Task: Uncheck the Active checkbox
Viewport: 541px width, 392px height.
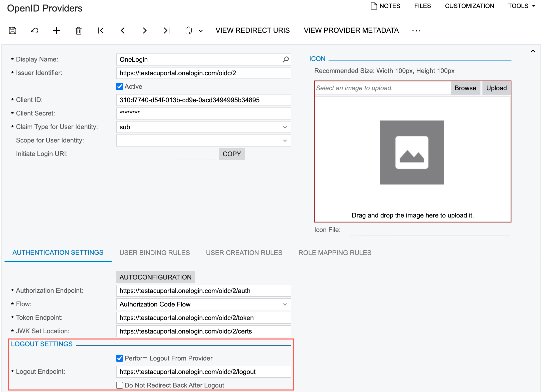Action: point(120,86)
